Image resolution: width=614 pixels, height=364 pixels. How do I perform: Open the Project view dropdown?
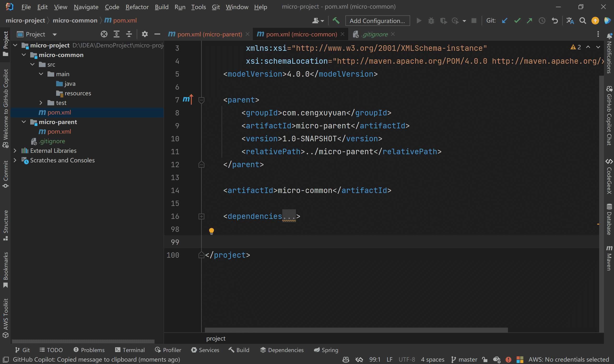pyautogui.click(x=54, y=34)
